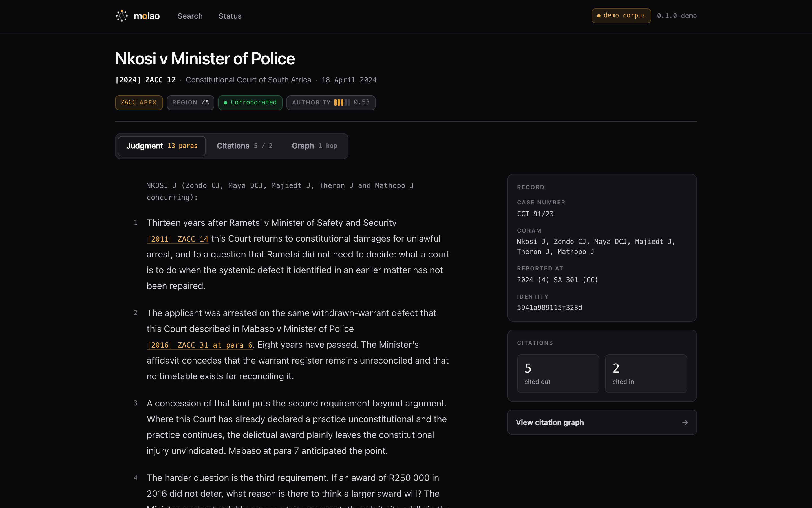Click the ZACC APEX badge
This screenshot has width=812, height=508.
[x=139, y=102]
